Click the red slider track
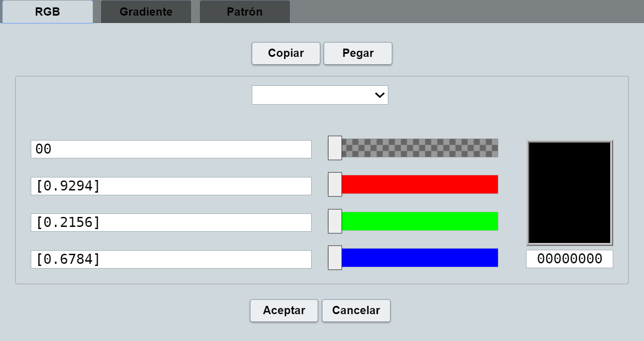Image resolution: width=644 pixels, height=341 pixels. [x=420, y=184]
